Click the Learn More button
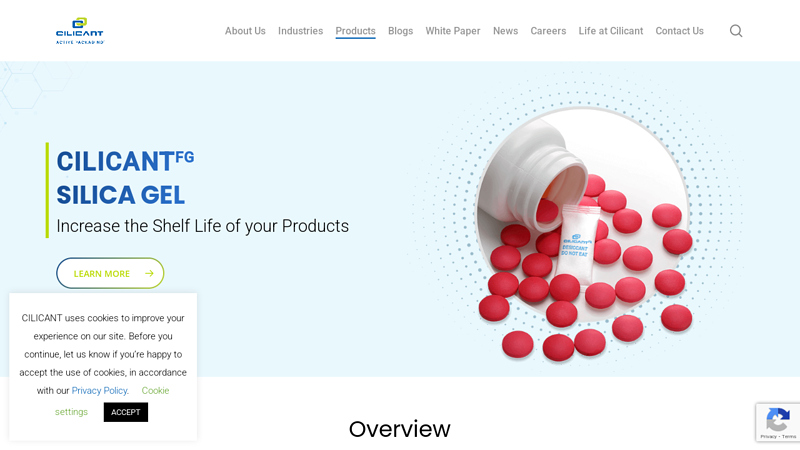Image resolution: width=800 pixels, height=450 pixels. [x=110, y=273]
